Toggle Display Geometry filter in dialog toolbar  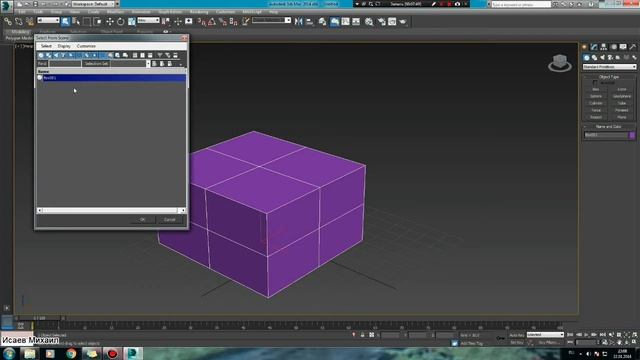coord(41,55)
